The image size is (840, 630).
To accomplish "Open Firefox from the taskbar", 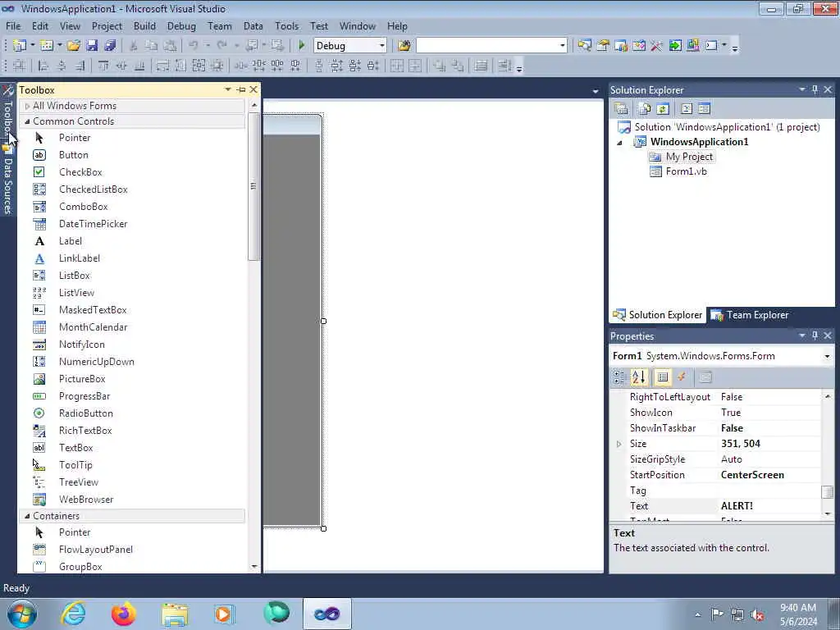I will tap(123, 614).
